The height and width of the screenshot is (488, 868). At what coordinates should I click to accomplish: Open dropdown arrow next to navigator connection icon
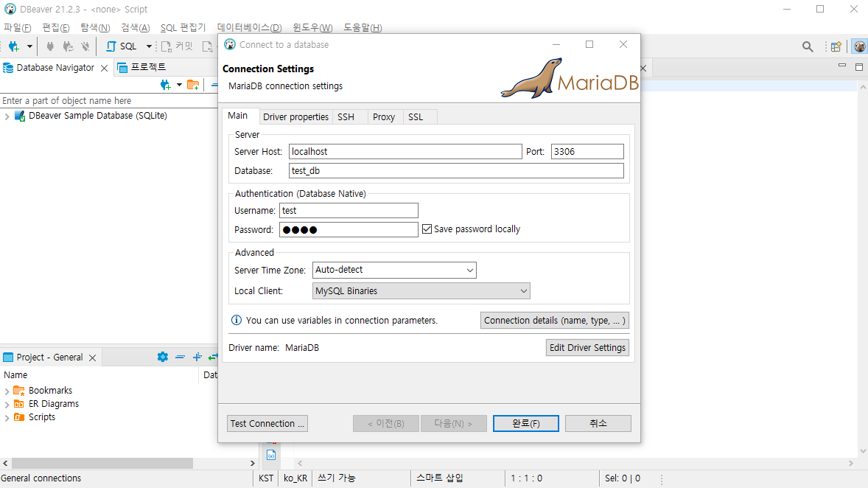pos(179,85)
